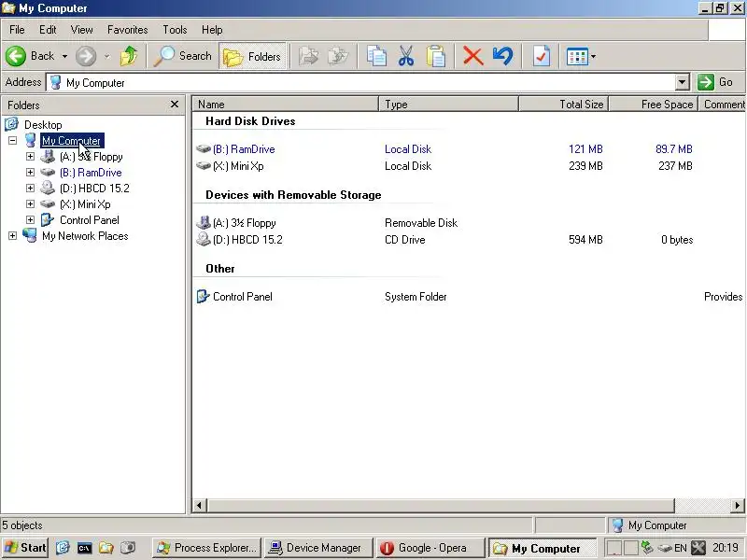Sort by the Name column header

[285, 105]
